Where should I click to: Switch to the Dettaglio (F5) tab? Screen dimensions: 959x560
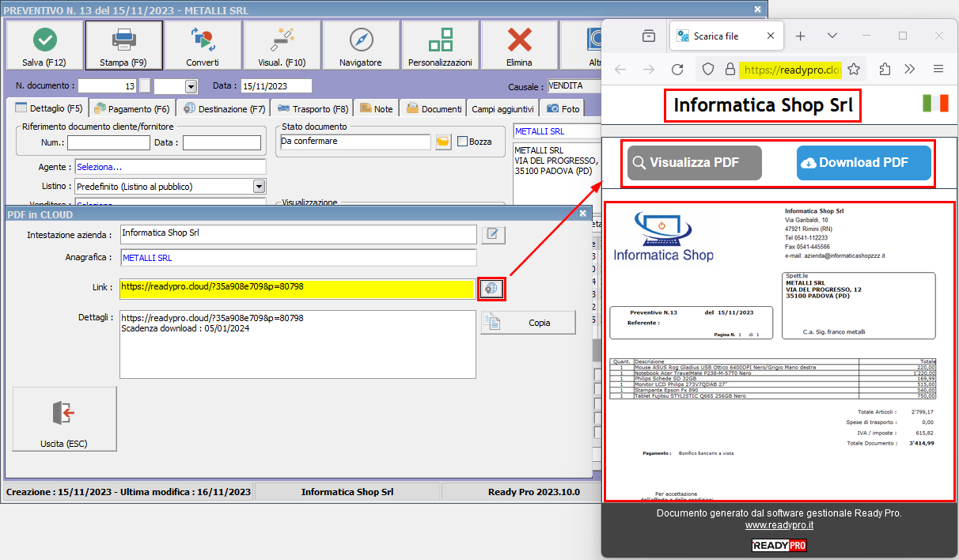point(49,108)
